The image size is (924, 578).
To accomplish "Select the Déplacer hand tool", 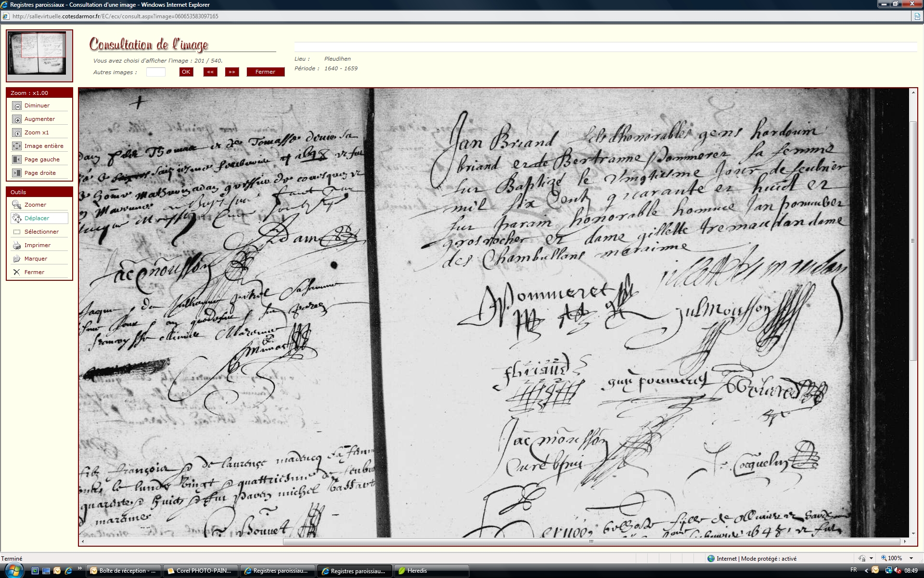I will pos(17,218).
